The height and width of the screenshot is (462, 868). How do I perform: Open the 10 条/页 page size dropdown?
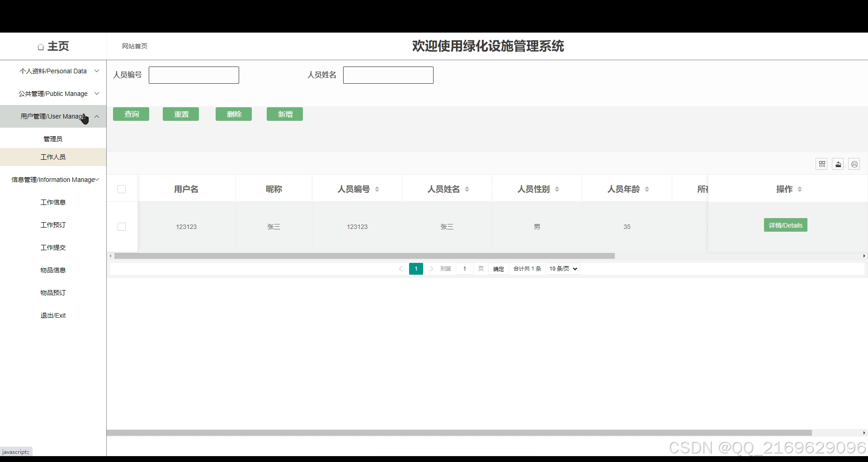(562, 269)
